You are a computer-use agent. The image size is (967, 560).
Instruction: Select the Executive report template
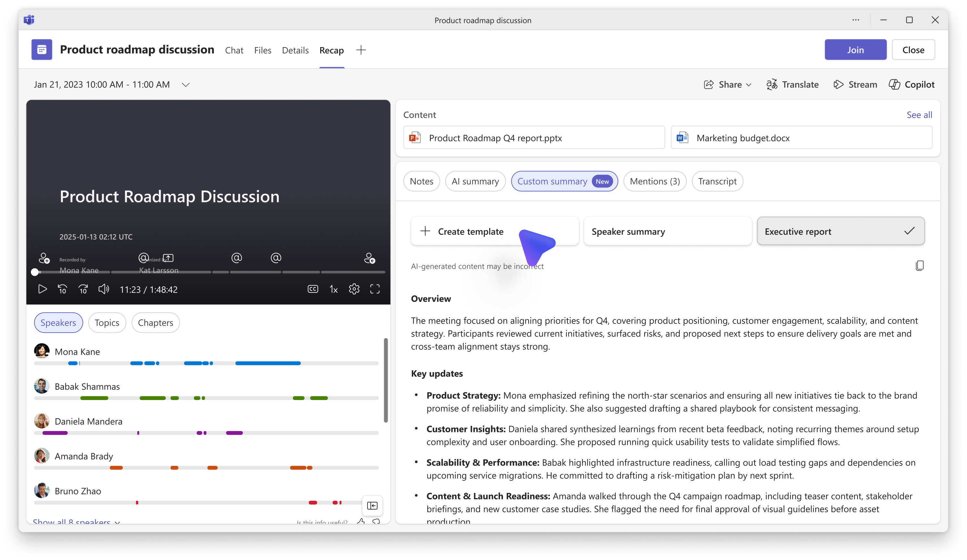click(840, 231)
